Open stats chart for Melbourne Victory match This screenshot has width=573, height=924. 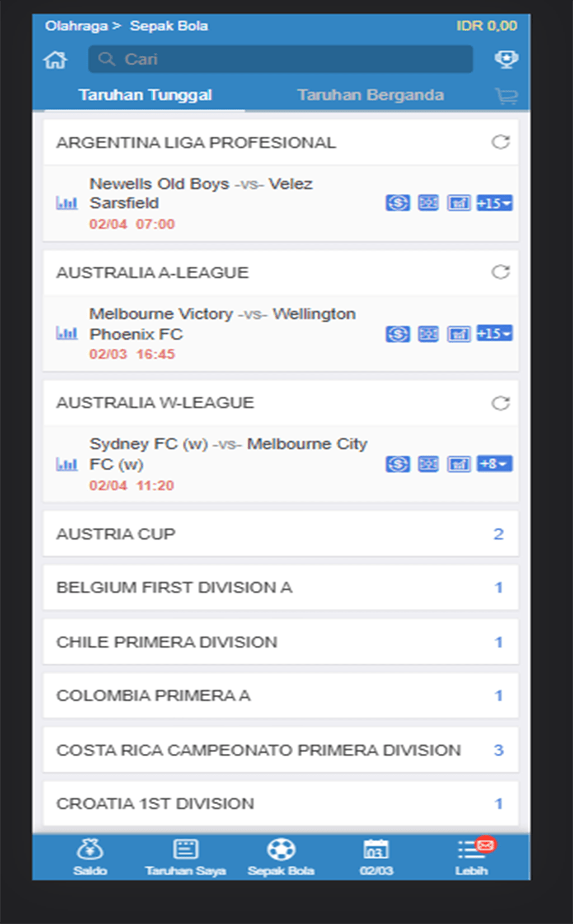(67, 334)
